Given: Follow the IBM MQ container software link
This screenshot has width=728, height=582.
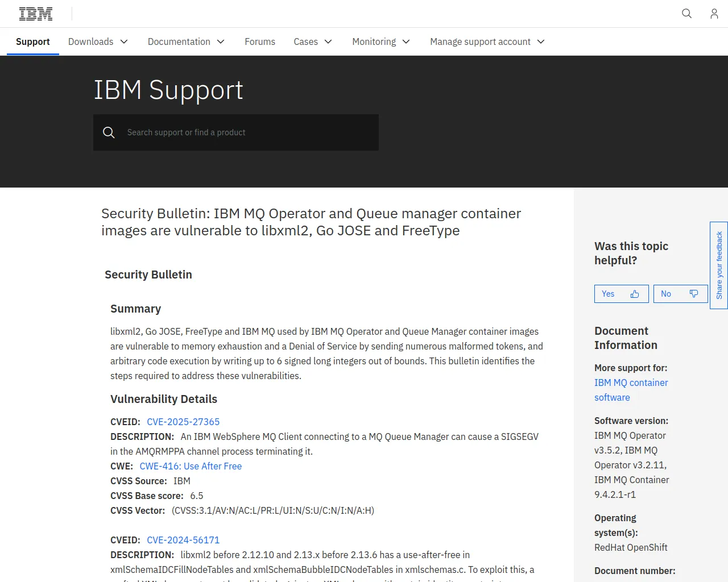Looking at the screenshot, I should (x=631, y=390).
